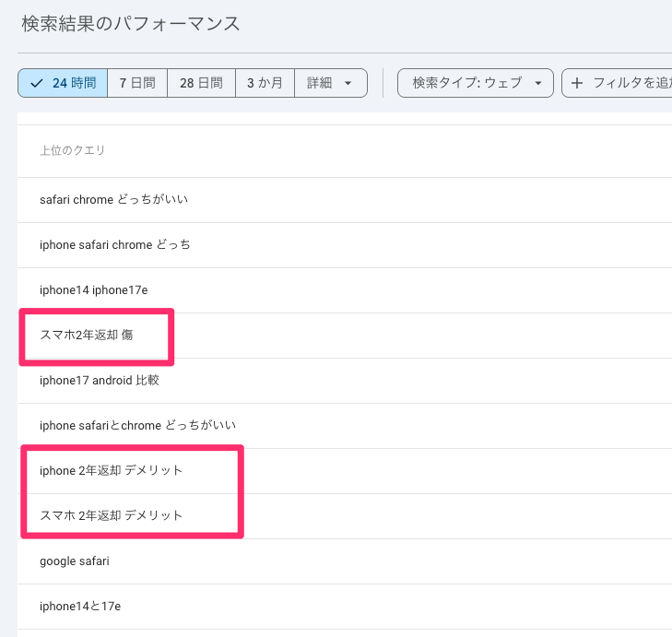
Task: Open the "iphone 2年返却 デメリット" query
Action: (x=112, y=470)
